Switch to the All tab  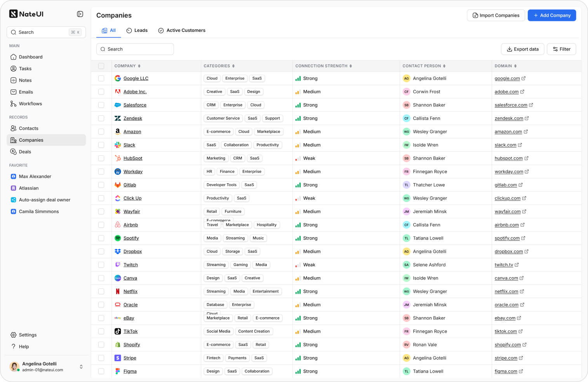[x=109, y=30]
